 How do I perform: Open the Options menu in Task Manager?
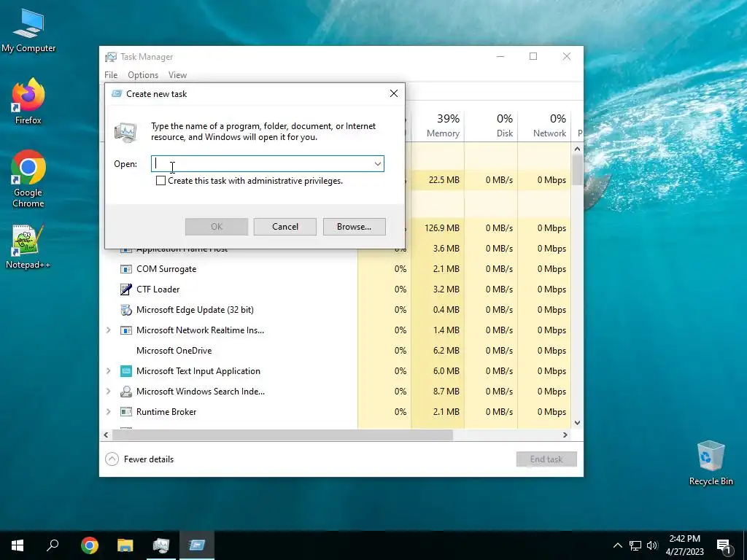[x=143, y=75]
